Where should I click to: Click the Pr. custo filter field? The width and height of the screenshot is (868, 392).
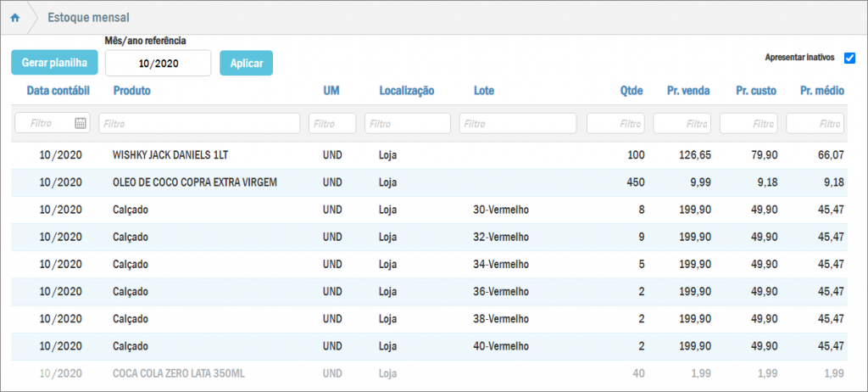click(748, 123)
